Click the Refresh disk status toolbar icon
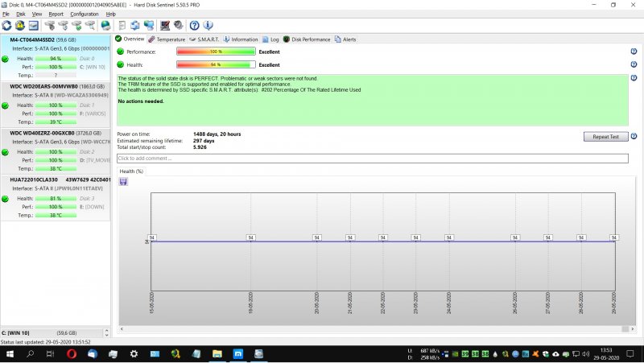The height and width of the screenshot is (363, 644). click(7, 26)
